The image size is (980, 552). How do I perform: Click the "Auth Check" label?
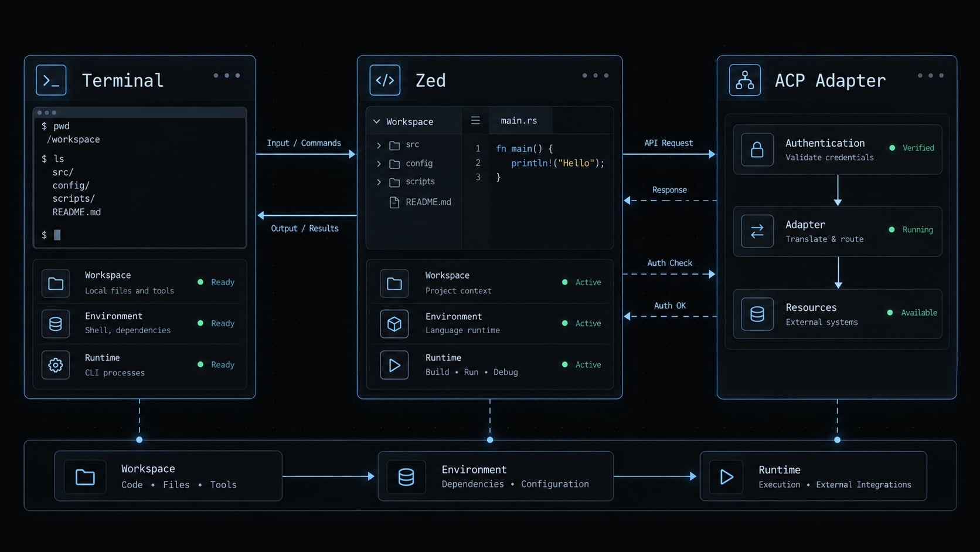pyautogui.click(x=670, y=263)
